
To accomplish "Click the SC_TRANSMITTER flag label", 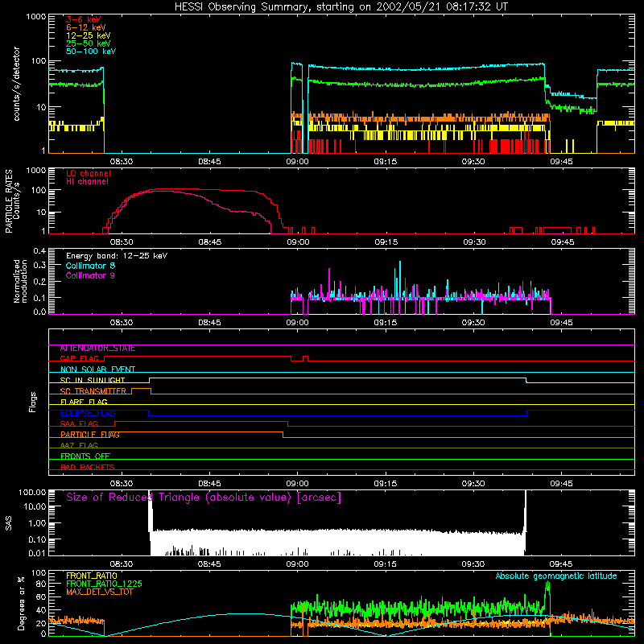I will click(x=93, y=391).
